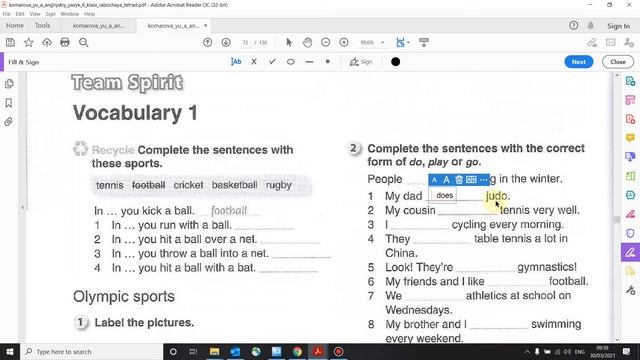The height and width of the screenshot is (360, 640).
Task: Upload the file to cloud storage
Action: pyautogui.click(x=47, y=42)
